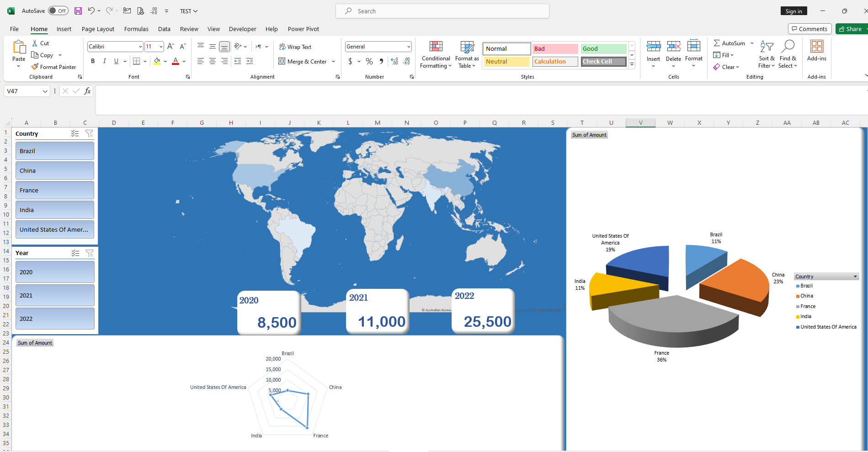The width and height of the screenshot is (868, 452).
Task: Toggle the AutoSave switch
Action: point(58,11)
